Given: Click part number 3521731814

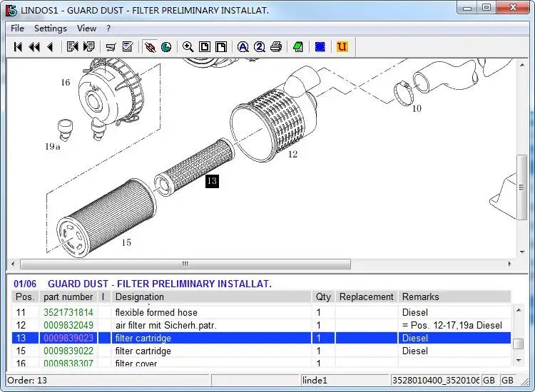Looking at the screenshot, I should (x=68, y=312).
